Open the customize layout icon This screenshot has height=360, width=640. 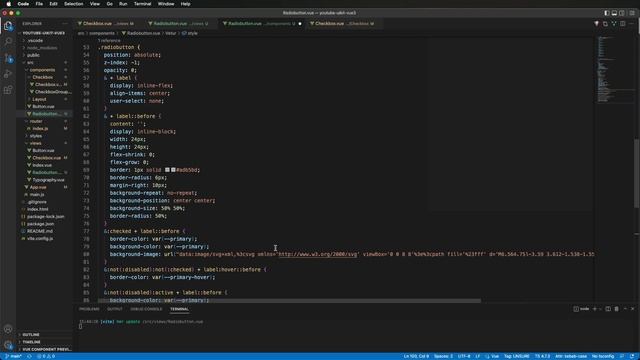(x=632, y=13)
